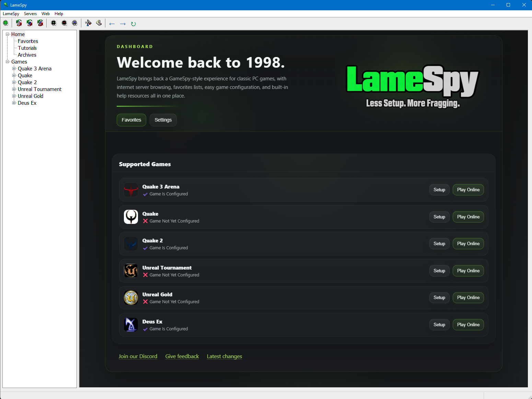Click the refresh icon with document page
Viewport: 532px width, 399px height.
[19, 23]
